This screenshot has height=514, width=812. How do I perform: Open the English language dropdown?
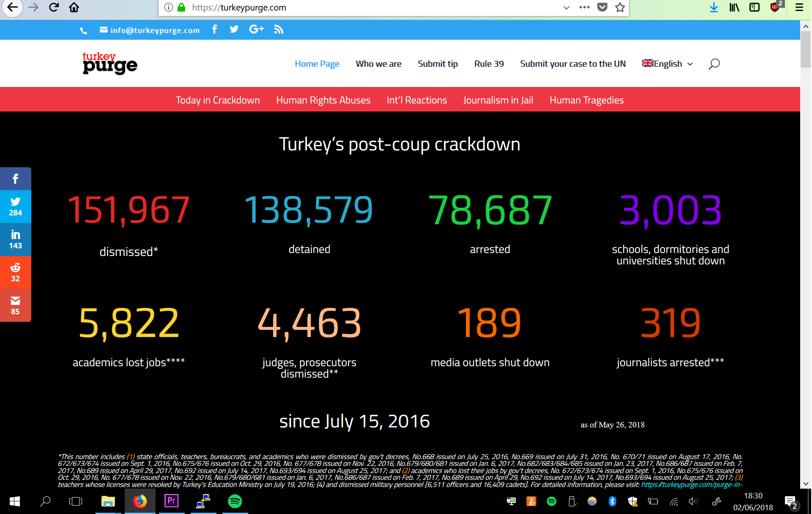point(667,64)
